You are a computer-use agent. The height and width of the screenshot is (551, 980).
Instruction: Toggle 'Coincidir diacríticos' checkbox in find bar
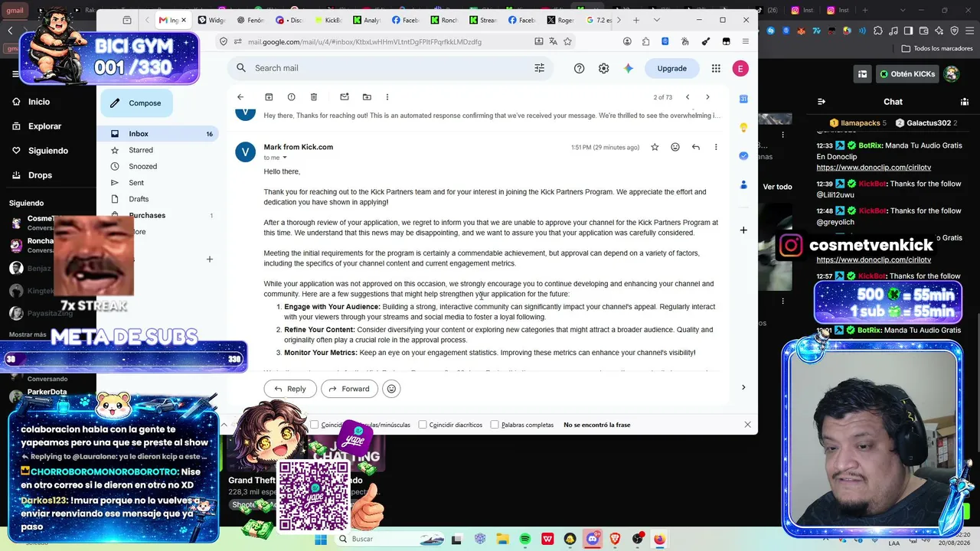(423, 425)
